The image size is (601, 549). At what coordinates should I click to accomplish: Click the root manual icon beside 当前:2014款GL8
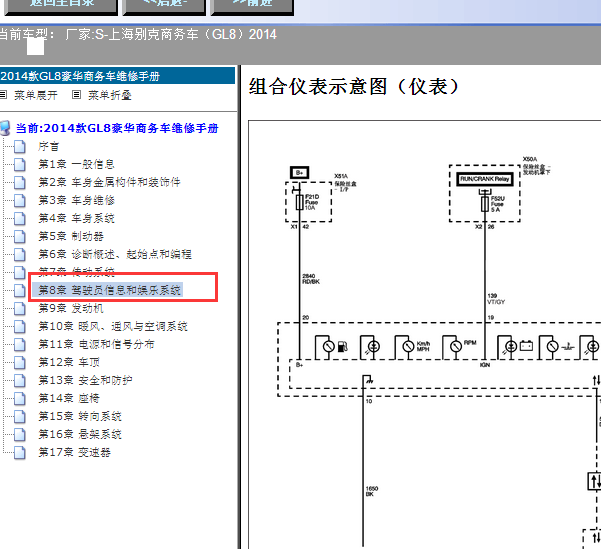pyautogui.click(x=5, y=128)
